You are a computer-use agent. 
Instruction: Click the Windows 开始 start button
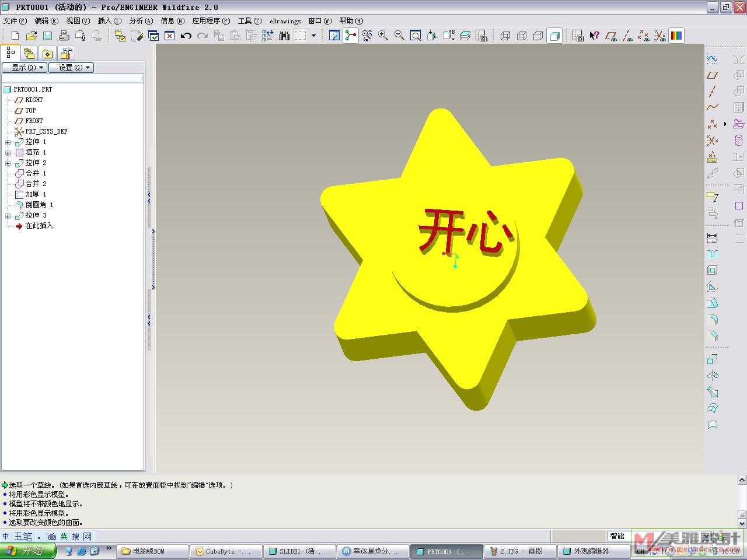tap(28, 551)
